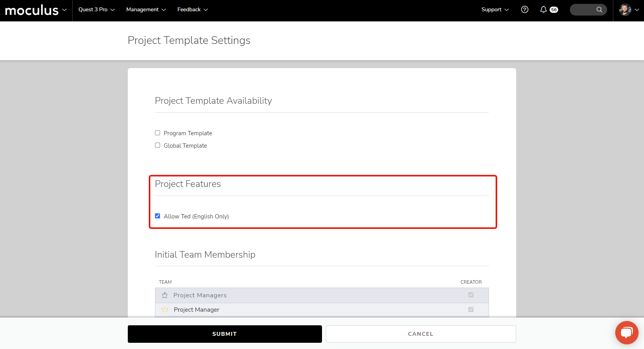644x349 pixels.
Task: Uncheck Allow Ted (English Only)
Action: (158, 216)
